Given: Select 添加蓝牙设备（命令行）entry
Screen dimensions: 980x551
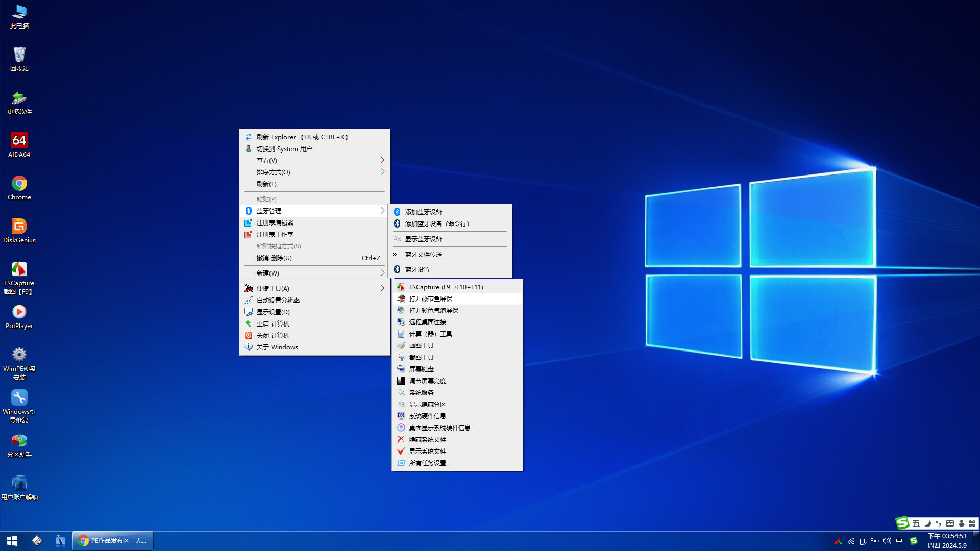Looking at the screenshot, I should click(450, 223).
